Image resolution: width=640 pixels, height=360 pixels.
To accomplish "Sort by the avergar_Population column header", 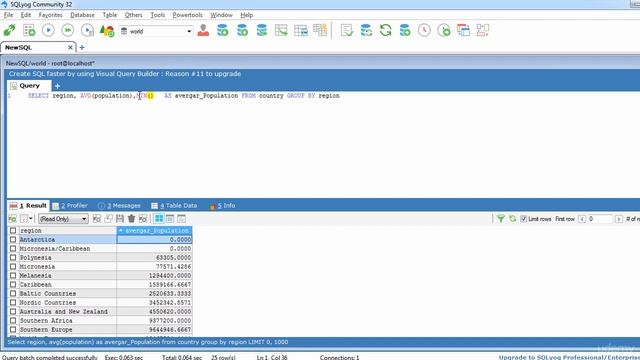I will point(154,231).
